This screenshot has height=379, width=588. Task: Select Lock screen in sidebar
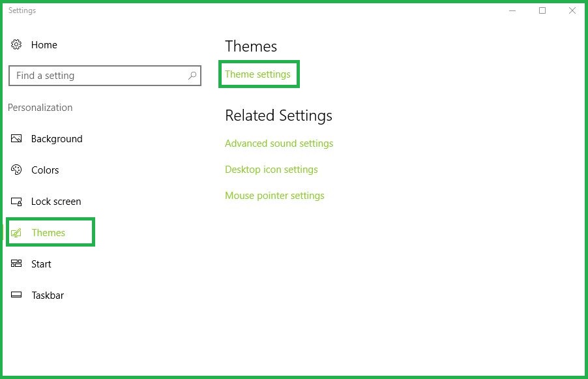coord(56,202)
